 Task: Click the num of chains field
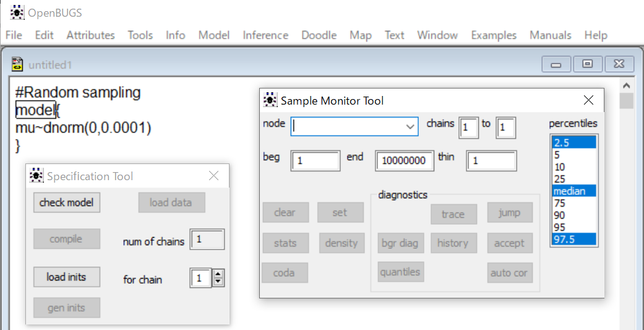(207, 240)
